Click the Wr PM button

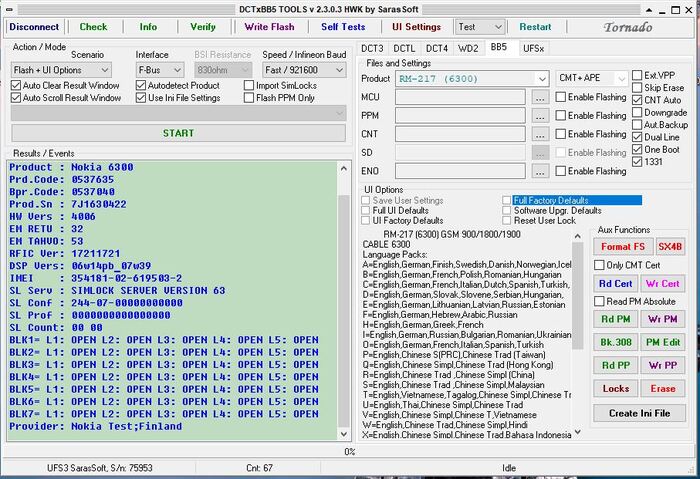[662, 319]
